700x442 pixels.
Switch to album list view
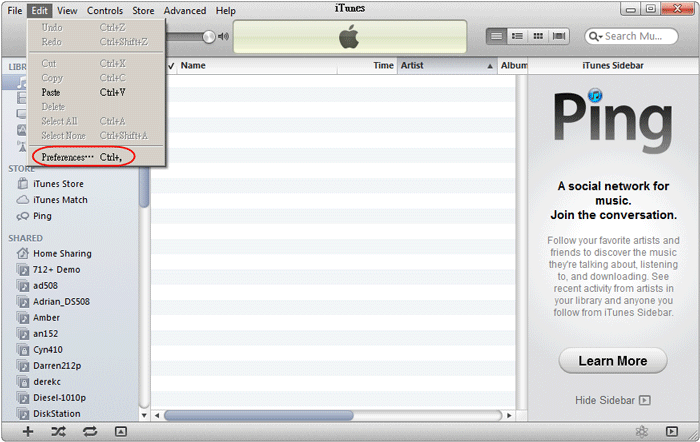click(x=517, y=36)
